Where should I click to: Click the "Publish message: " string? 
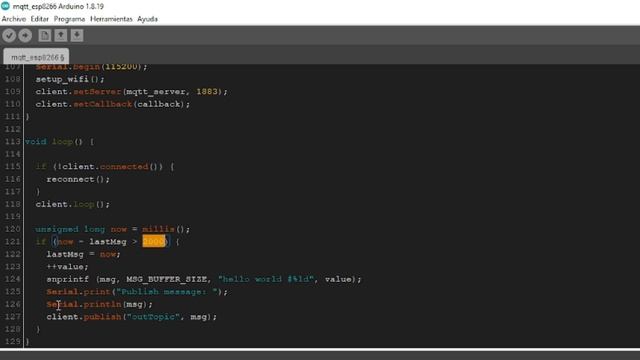(x=167, y=292)
